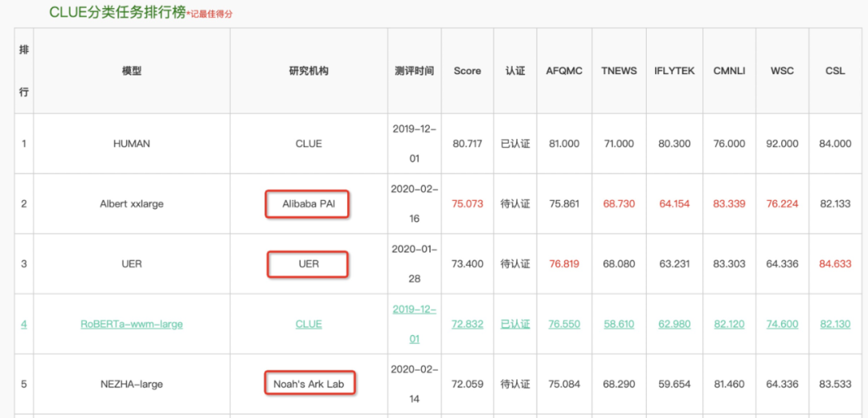This screenshot has width=868, height=418.
Task: Click the 研究机构 column header
Action: tap(309, 71)
